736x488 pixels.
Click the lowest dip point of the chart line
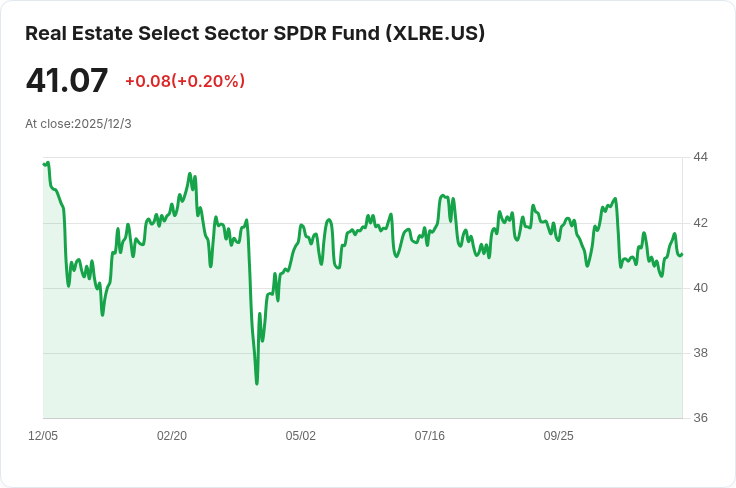point(257,384)
